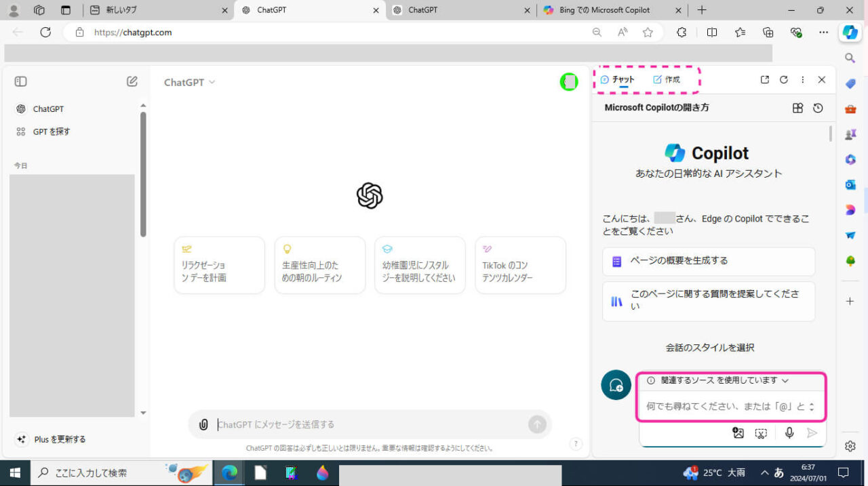
Task: Open Copilot pane more options menu
Action: [x=803, y=80]
